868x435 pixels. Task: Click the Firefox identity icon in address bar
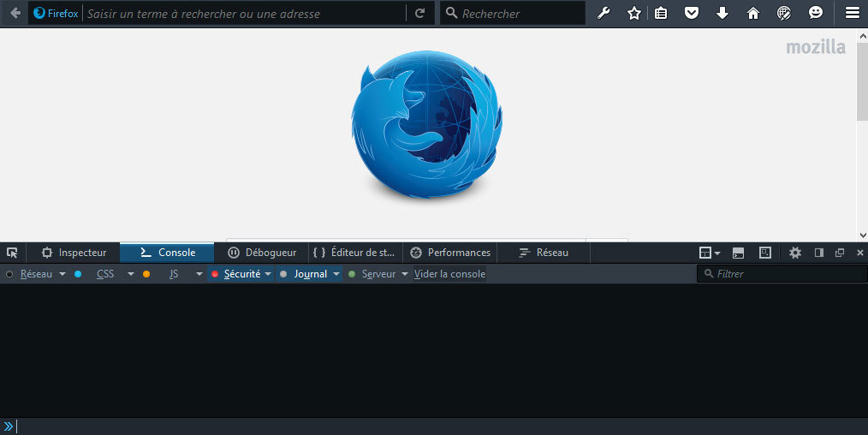click(x=39, y=14)
